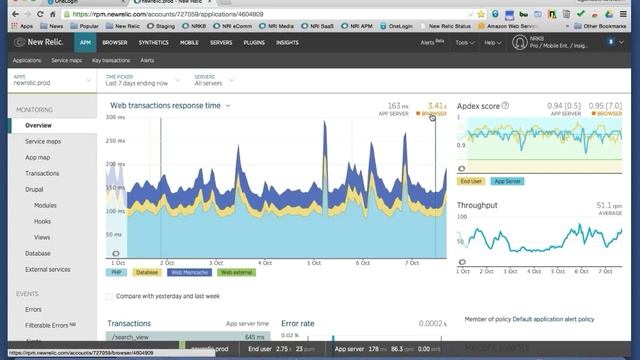Switch to the Synthetics tab
Viewport: 640px width, 360px height.
coord(153,42)
